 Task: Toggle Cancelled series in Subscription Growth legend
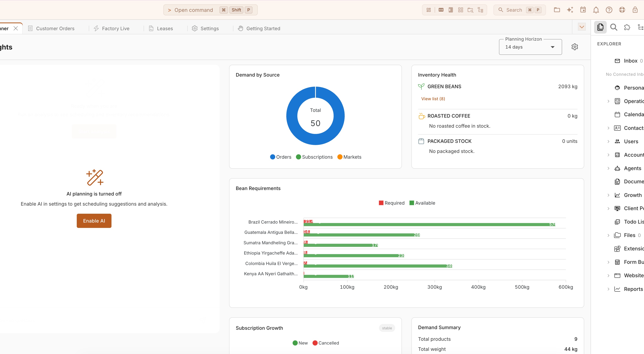[x=326, y=343]
